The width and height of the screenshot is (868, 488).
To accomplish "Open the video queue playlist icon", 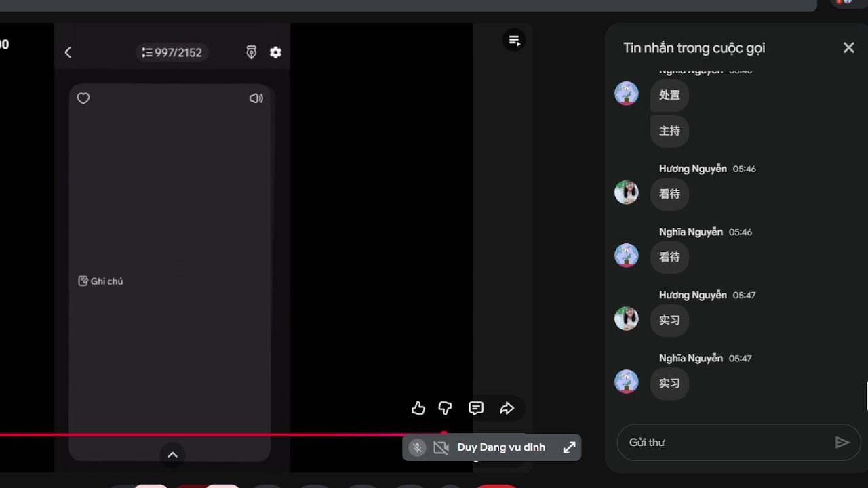I will tap(514, 40).
